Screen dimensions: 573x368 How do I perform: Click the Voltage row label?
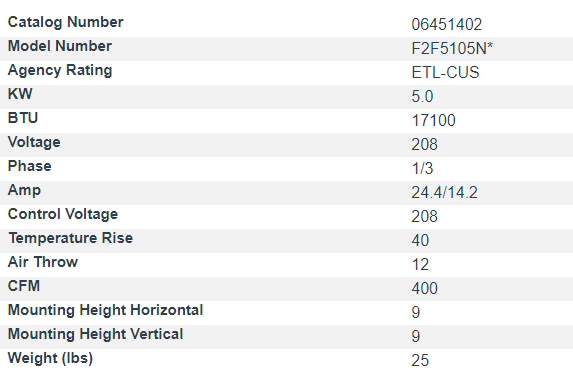[34, 142]
